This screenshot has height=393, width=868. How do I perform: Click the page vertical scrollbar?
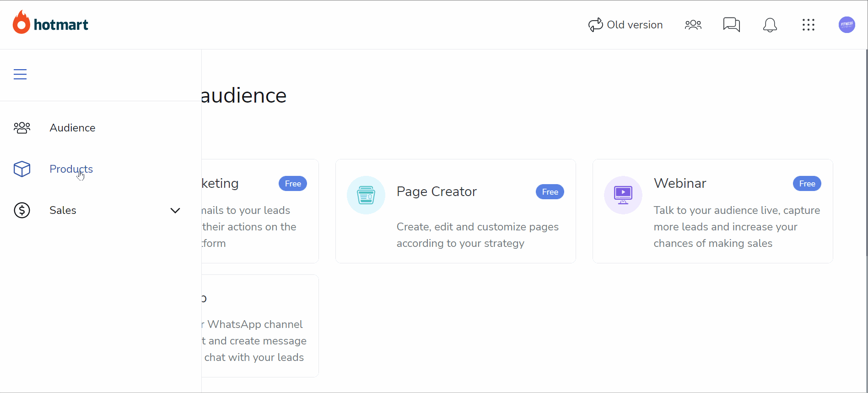[866, 153]
